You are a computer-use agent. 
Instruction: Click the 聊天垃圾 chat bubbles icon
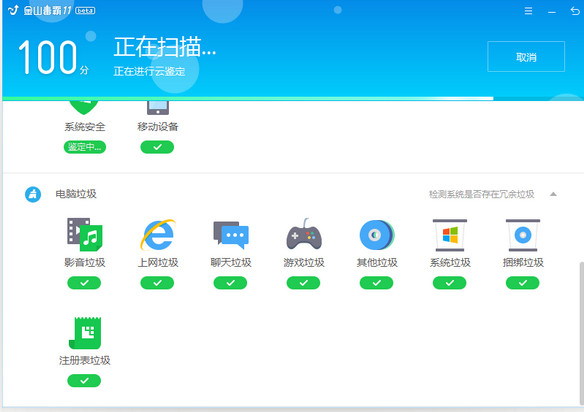point(231,235)
